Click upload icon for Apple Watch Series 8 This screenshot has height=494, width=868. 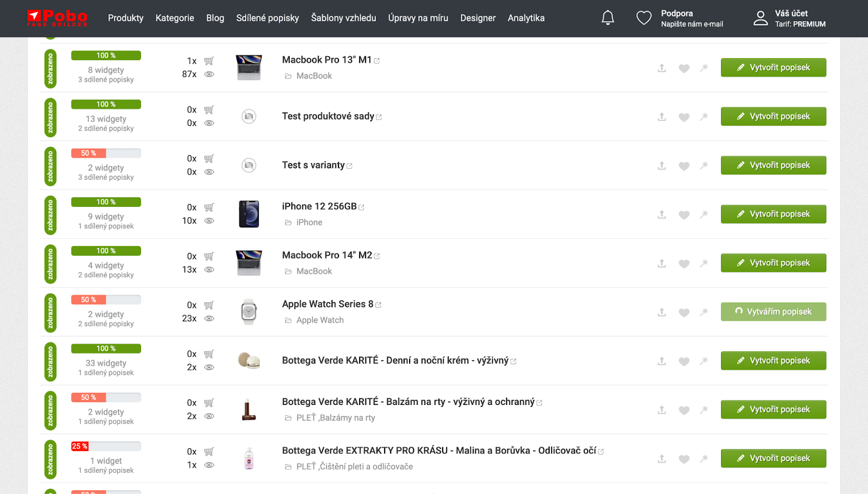[662, 312]
